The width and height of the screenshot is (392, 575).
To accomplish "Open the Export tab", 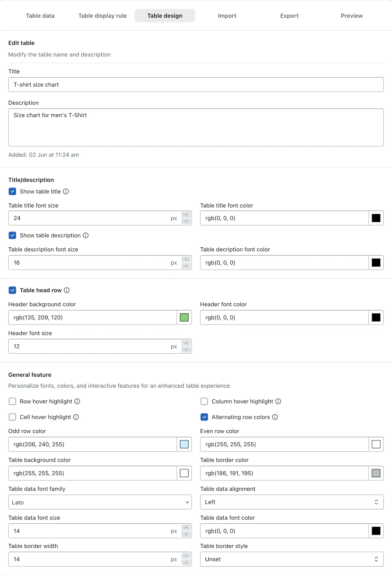I will pyautogui.click(x=289, y=16).
